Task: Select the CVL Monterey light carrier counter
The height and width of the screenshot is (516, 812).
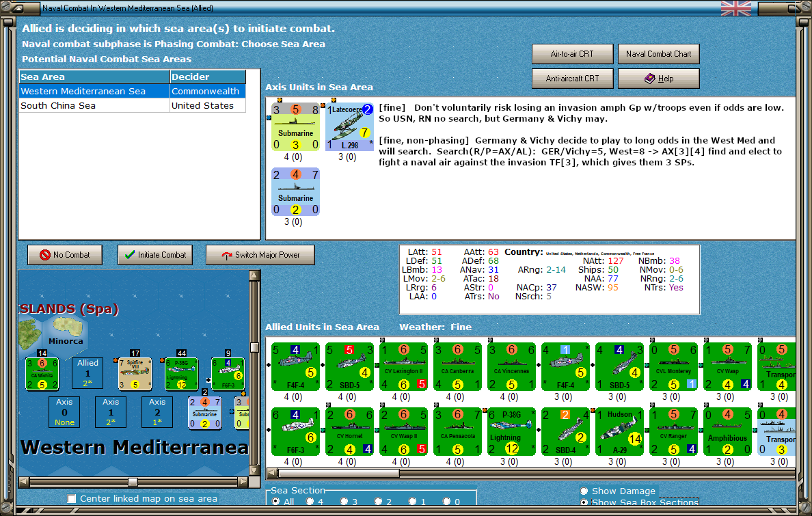Action: click(x=673, y=367)
